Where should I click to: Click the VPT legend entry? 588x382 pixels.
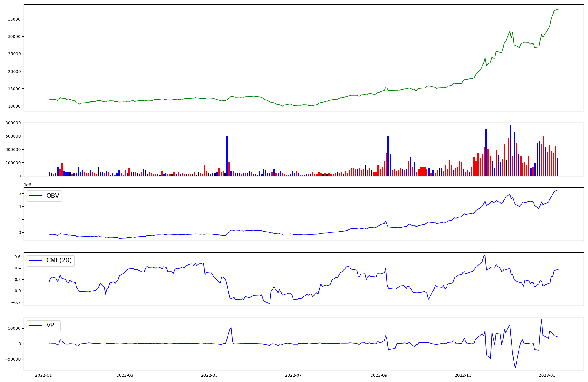[x=52, y=325]
